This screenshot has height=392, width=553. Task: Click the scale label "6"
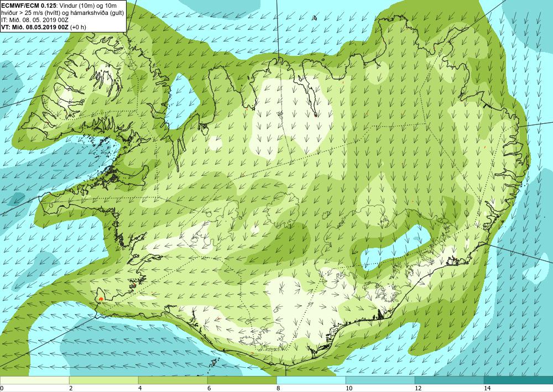(x=209, y=389)
